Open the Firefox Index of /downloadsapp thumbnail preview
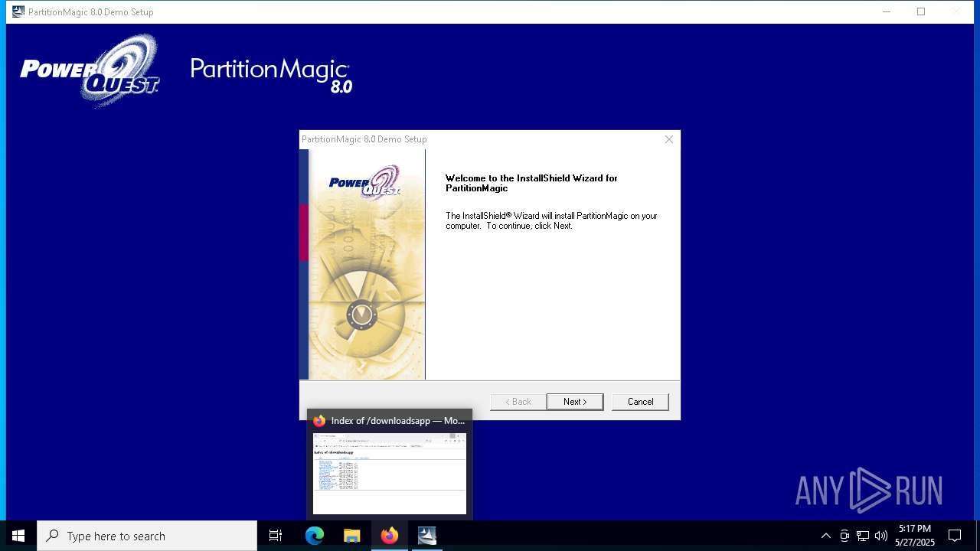The image size is (980, 551). pos(390,474)
